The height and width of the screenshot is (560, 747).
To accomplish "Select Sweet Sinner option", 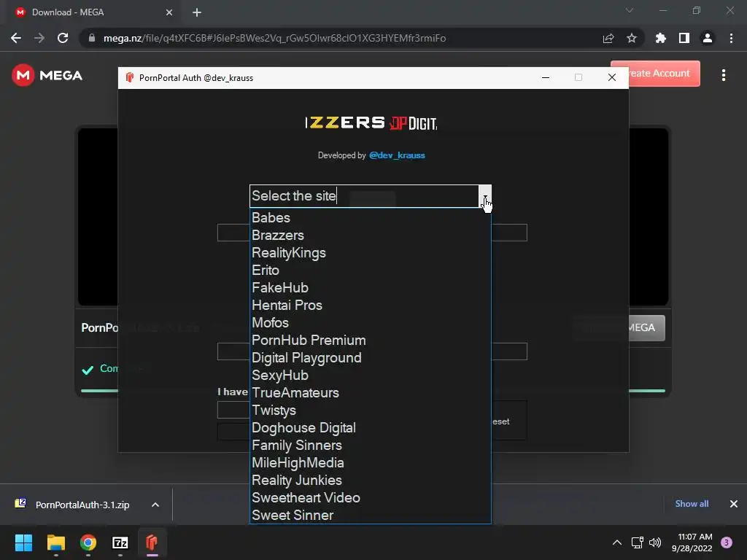I will click(370, 516).
